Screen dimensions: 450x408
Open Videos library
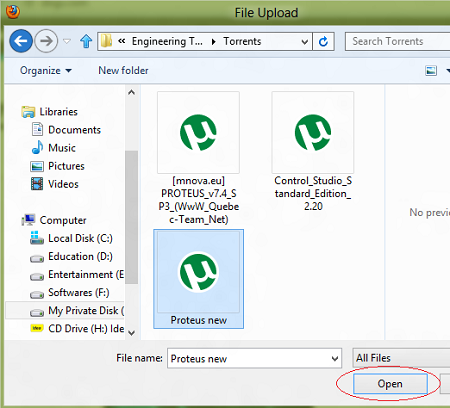(63, 184)
